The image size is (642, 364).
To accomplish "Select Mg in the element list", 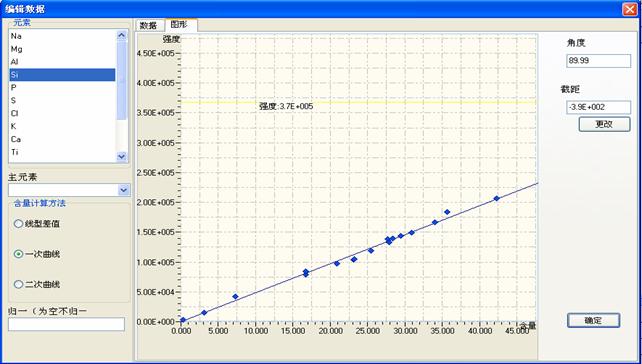I will tap(63, 49).
